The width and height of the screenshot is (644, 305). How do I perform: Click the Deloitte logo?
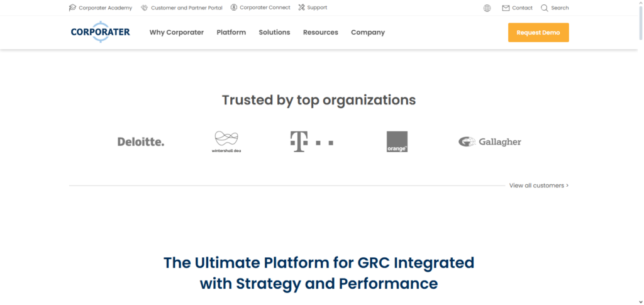(x=141, y=142)
